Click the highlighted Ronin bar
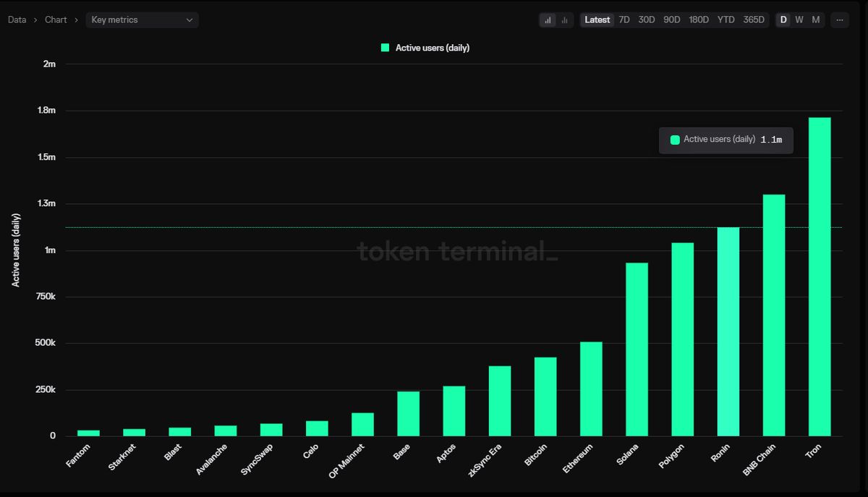Image resolution: width=868 pixels, height=497 pixels. 728,332
